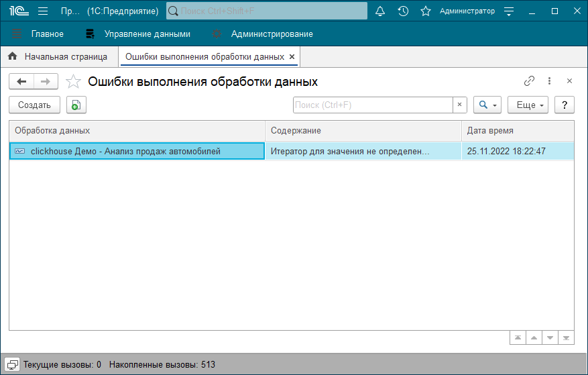Move up one row arrow button
Viewport: 588px width, 375px height.
534,338
